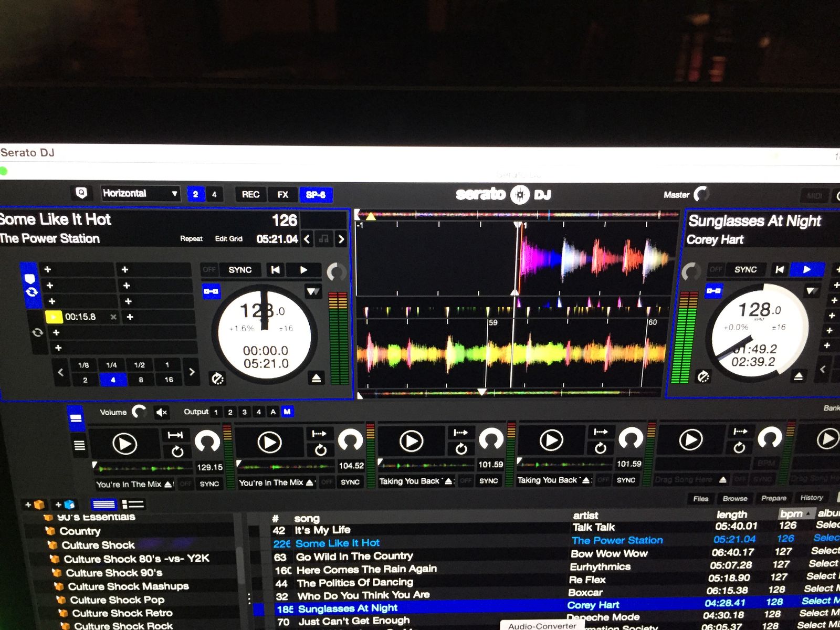Click the REC button

(250, 195)
